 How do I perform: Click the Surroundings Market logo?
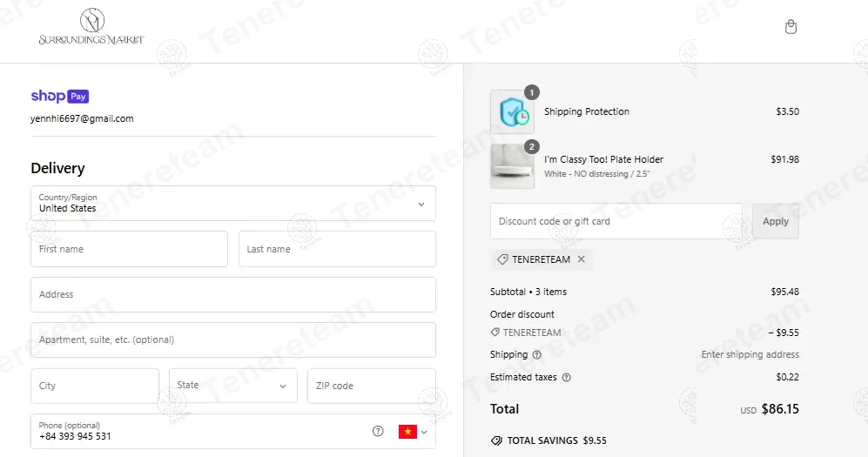tap(91, 27)
